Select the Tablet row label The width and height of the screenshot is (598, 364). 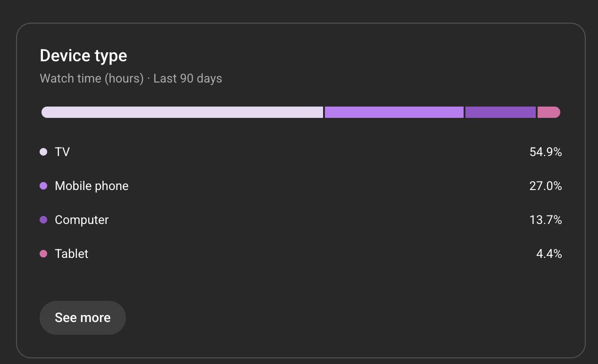(x=72, y=254)
